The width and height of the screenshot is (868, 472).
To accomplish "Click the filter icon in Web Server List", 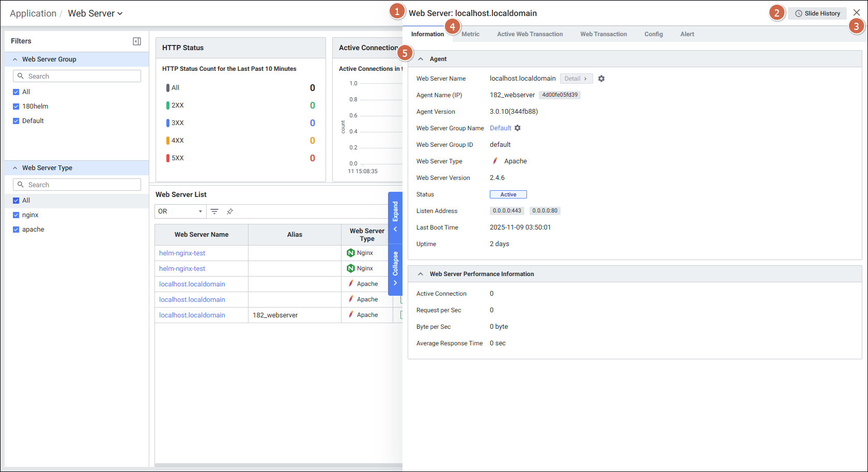I will [214, 211].
